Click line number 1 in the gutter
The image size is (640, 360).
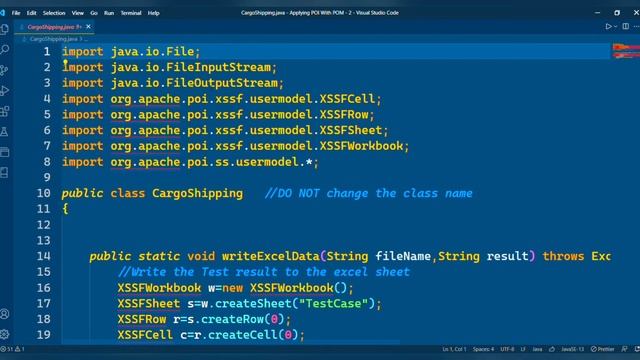[47, 52]
